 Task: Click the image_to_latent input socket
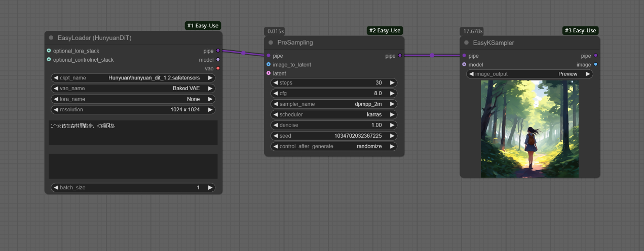point(269,65)
